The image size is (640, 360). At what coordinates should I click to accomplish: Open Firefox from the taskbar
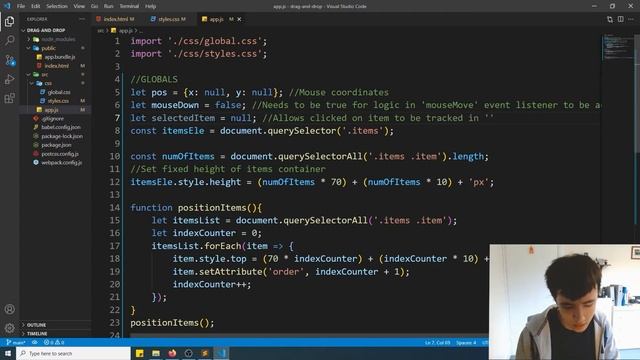[172, 353]
